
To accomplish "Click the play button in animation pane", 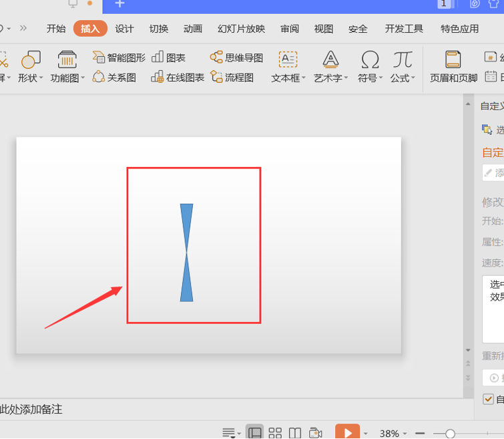I will point(493,378).
